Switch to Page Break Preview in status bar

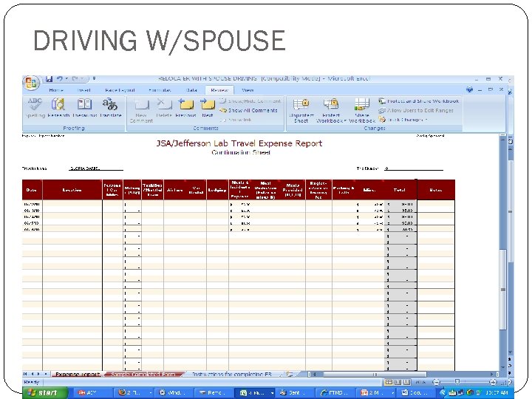coord(407,383)
